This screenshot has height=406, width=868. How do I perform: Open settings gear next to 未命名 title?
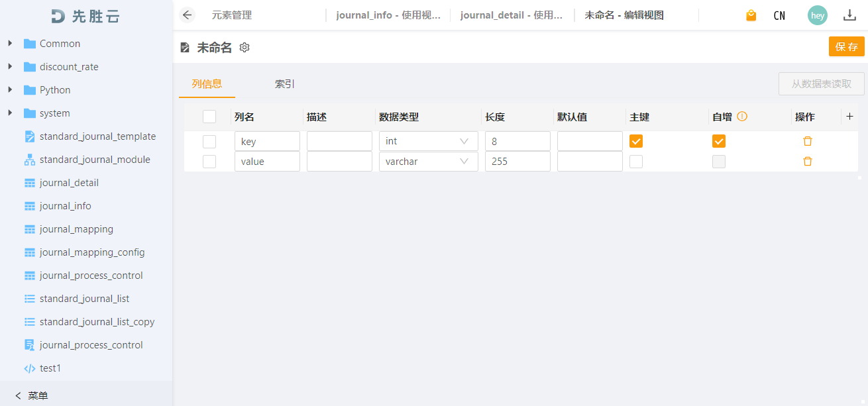coord(244,48)
